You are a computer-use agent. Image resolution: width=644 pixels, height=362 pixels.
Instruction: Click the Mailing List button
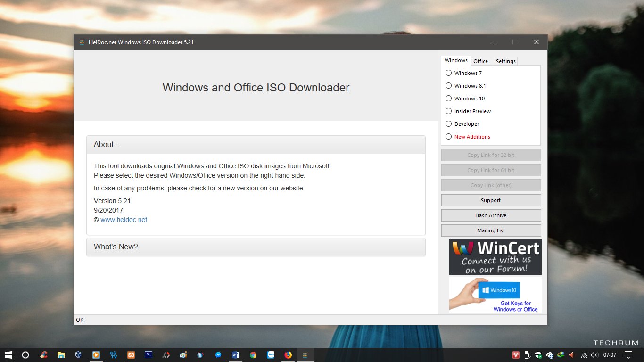(x=491, y=230)
